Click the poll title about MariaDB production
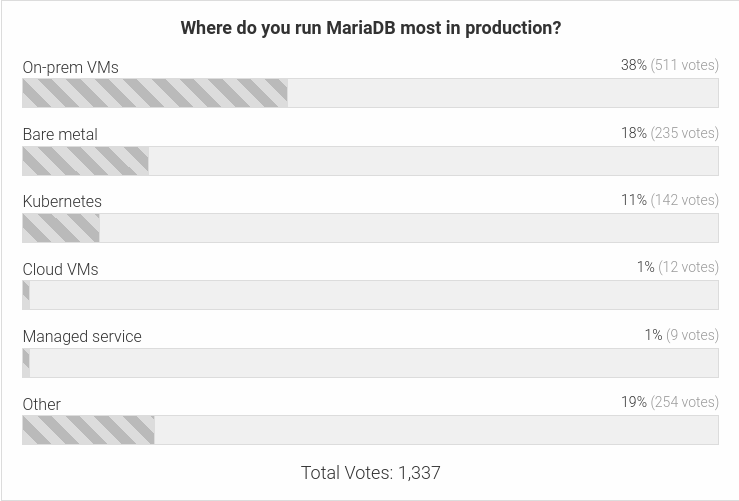739x501 pixels. tap(370, 28)
